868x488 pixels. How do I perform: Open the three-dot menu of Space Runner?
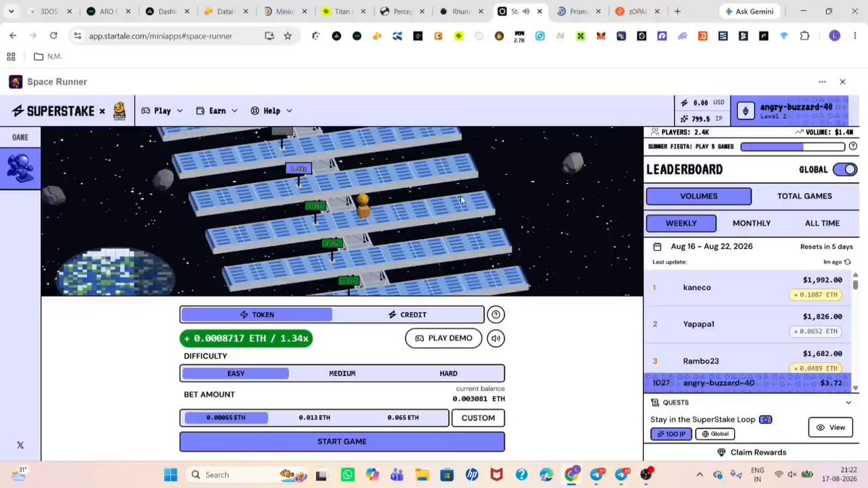[822, 82]
